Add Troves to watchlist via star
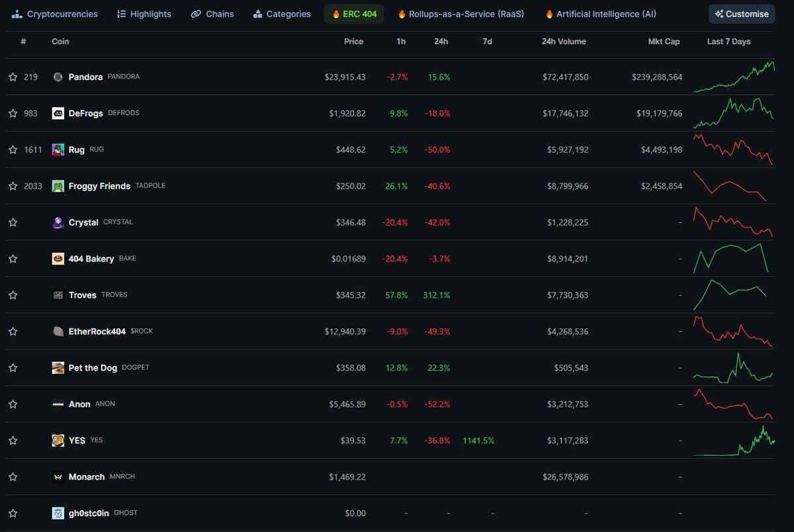This screenshot has width=794, height=532. click(13, 295)
